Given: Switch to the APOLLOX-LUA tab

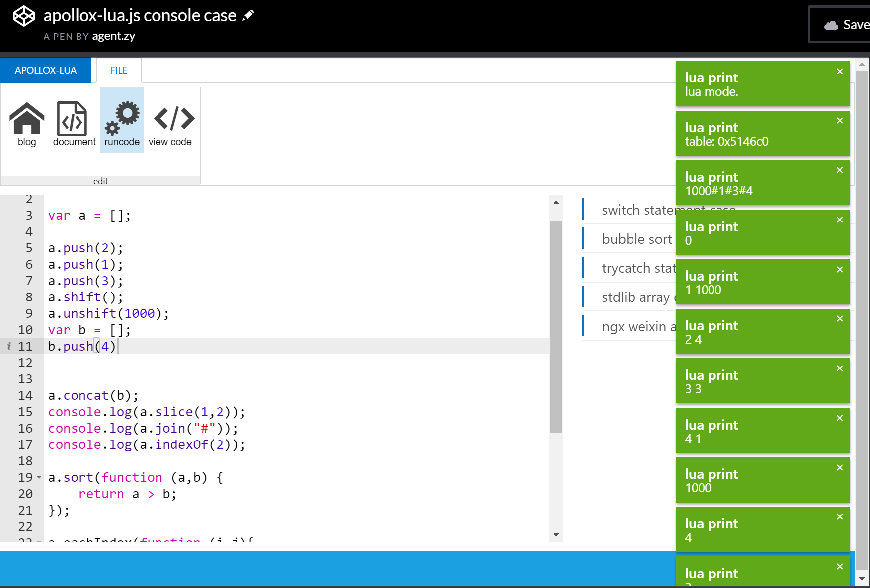Looking at the screenshot, I should (46, 70).
